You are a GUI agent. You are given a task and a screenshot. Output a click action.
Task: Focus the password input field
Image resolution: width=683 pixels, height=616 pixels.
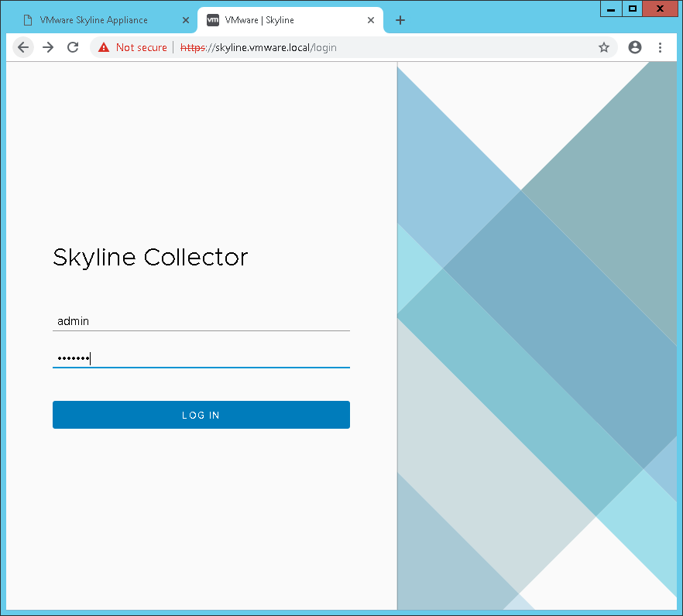201,358
